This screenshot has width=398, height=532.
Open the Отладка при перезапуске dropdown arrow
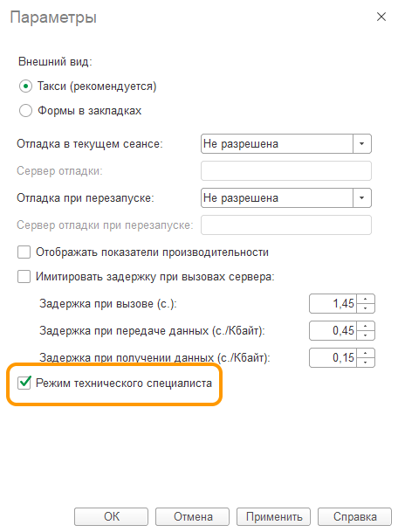point(362,197)
